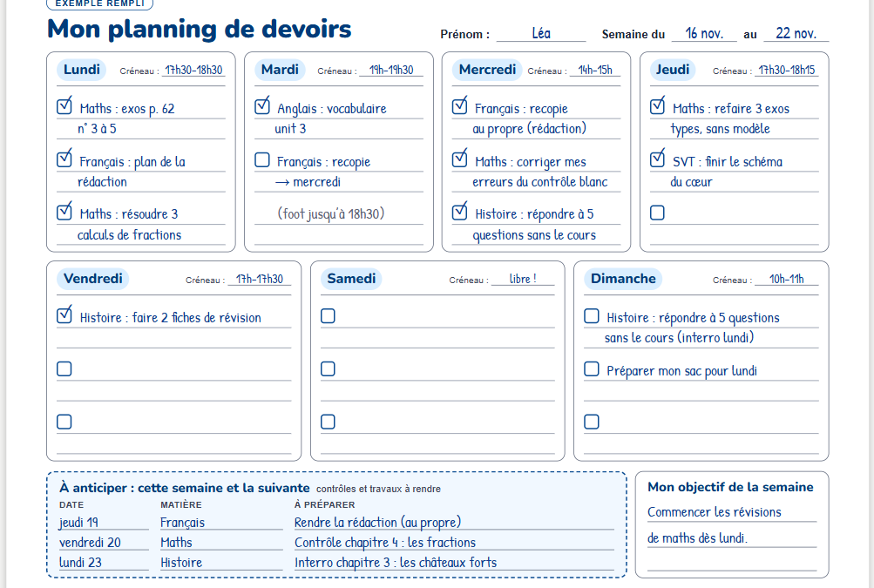The height and width of the screenshot is (588, 874).
Task: Select the 'Dimanche' day label
Action: [623, 279]
